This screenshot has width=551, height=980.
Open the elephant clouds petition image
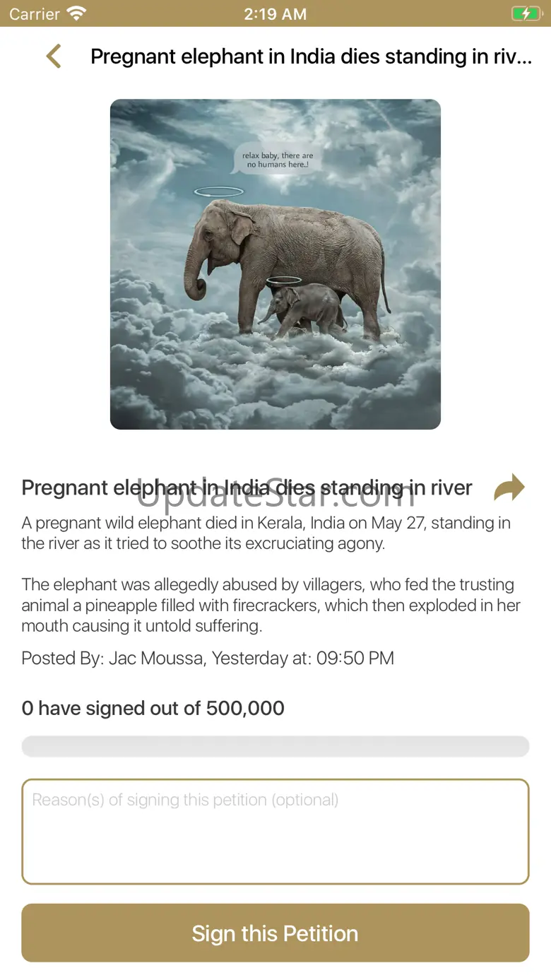pyautogui.click(x=275, y=264)
